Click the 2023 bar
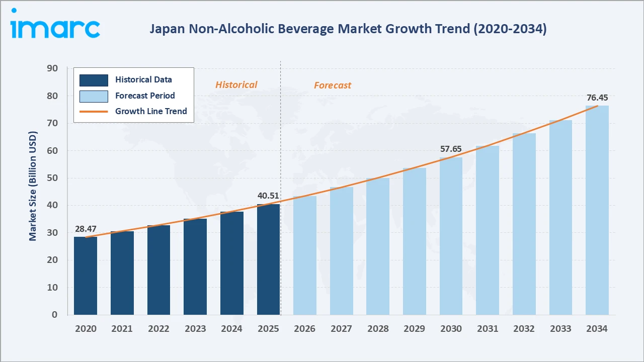The image size is (644, 362). point(195,266)
